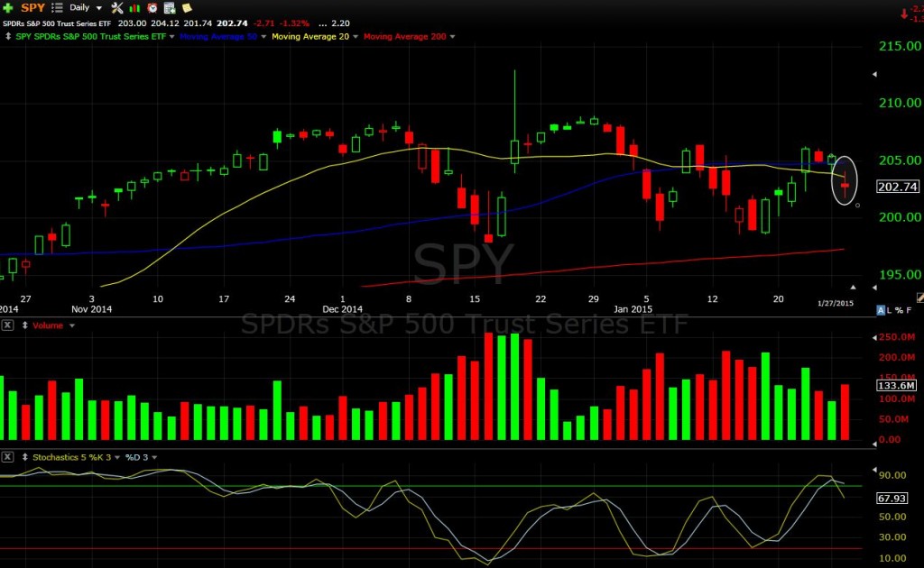Click the 202.74 current price marker
Image resolution: width=924 pixels, height=568 pixels.
click(x=898, y=187)
